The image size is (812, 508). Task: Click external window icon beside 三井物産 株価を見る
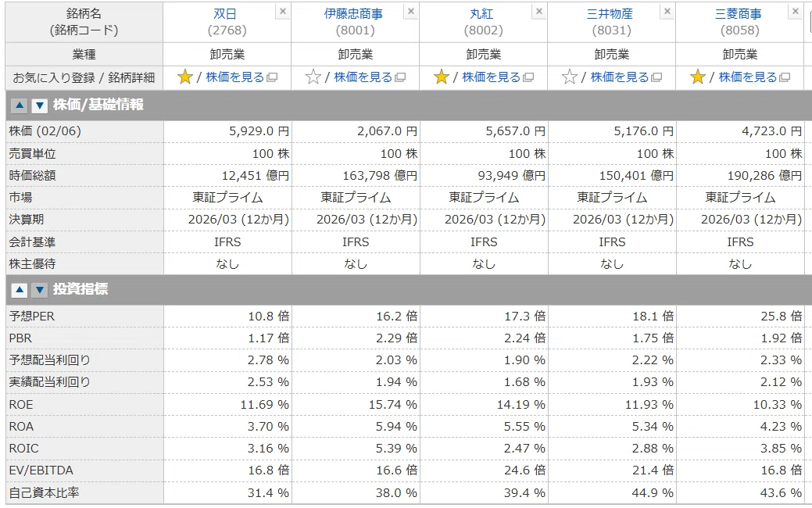[x=656, y=77]
